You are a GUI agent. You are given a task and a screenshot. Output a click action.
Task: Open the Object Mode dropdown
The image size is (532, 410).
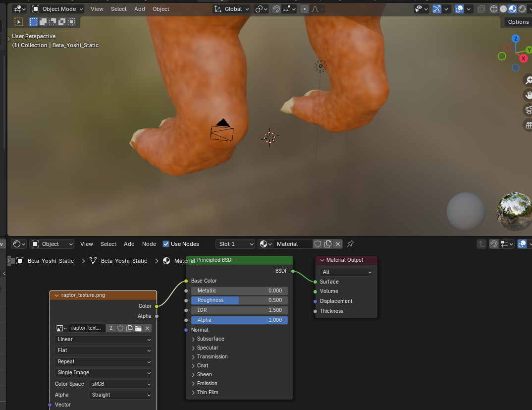click(x=57, y=9)
